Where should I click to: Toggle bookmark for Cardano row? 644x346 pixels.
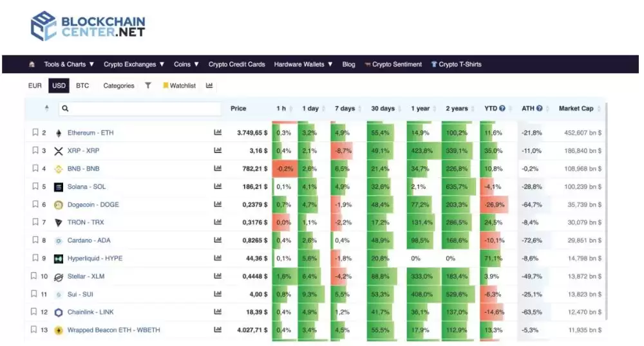(35, 241)
